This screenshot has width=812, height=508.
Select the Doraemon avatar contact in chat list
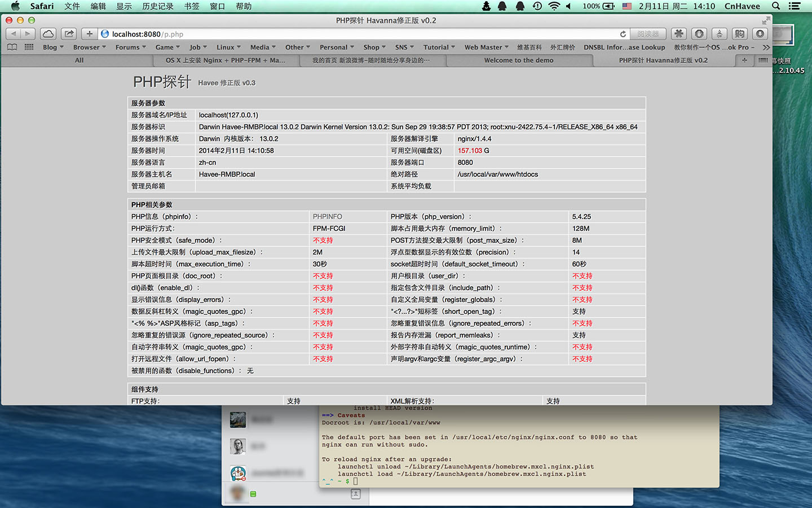point(238,473)
